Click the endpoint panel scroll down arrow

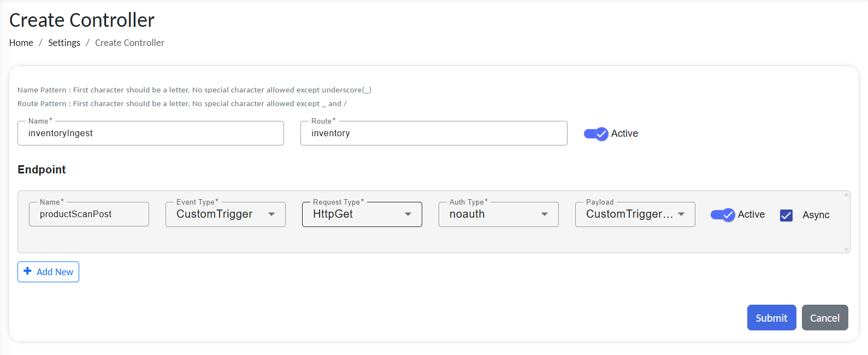[846, 249]
